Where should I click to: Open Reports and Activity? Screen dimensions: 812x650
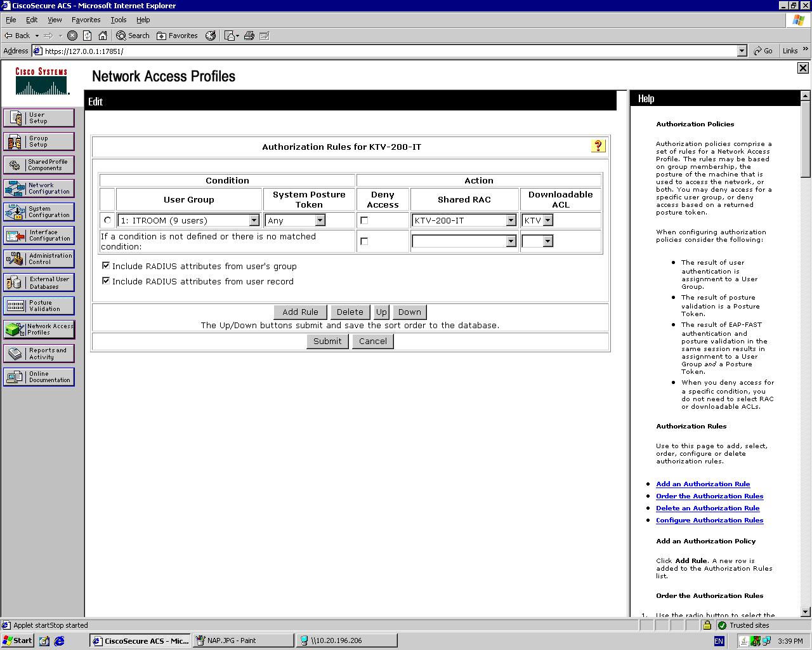pyautogui.click(x=39, y=354)
